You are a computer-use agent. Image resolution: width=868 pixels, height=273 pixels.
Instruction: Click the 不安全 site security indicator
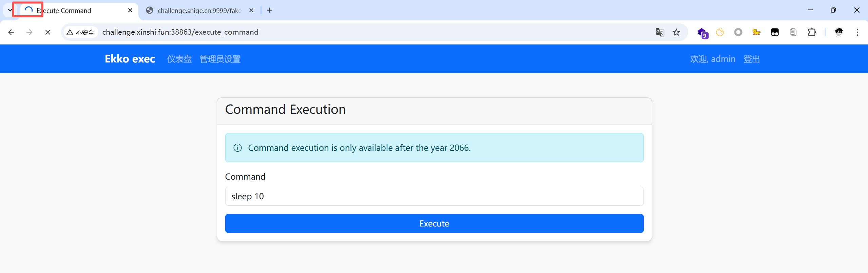[x=81, y=32]
